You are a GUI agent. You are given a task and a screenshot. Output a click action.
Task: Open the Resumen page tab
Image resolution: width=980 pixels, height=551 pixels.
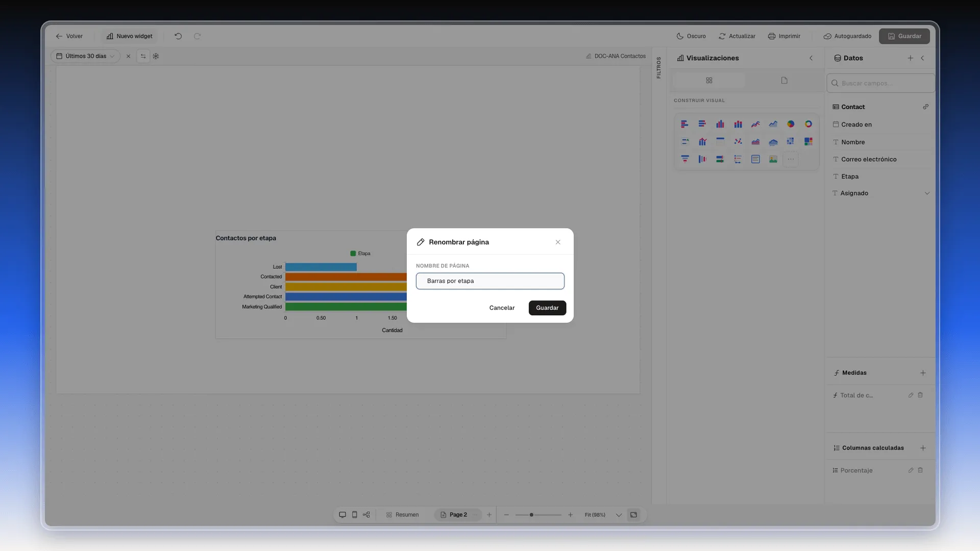click(402, 515)
